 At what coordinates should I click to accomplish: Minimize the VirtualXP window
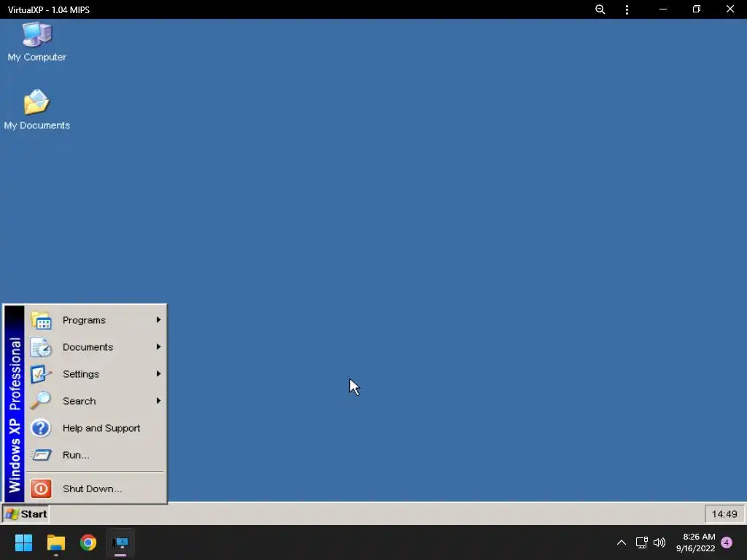662,9
